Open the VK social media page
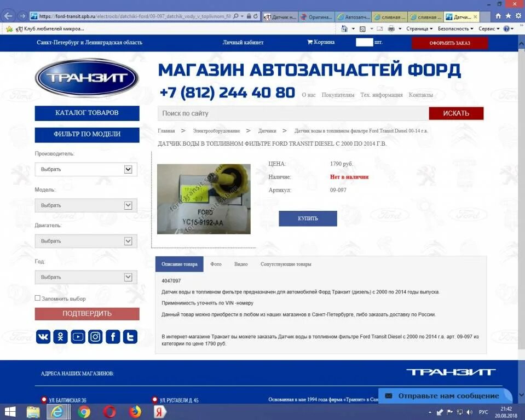 click(43, 337)
